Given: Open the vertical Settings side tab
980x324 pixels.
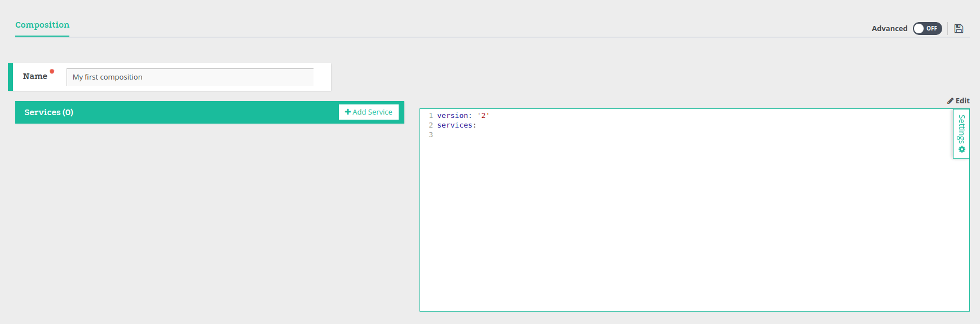Looking at the screenshot, I should coord(961,129).
